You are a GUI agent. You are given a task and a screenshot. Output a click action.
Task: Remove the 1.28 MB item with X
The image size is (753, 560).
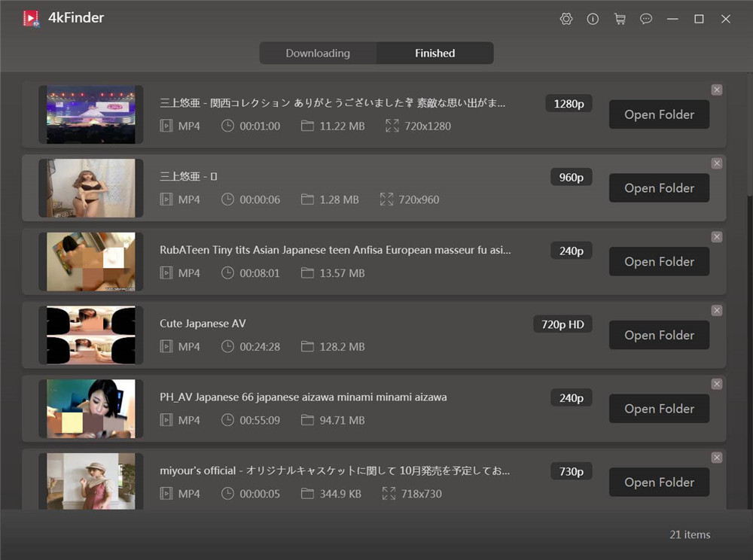pyautogui.click(x=716, y=163)
